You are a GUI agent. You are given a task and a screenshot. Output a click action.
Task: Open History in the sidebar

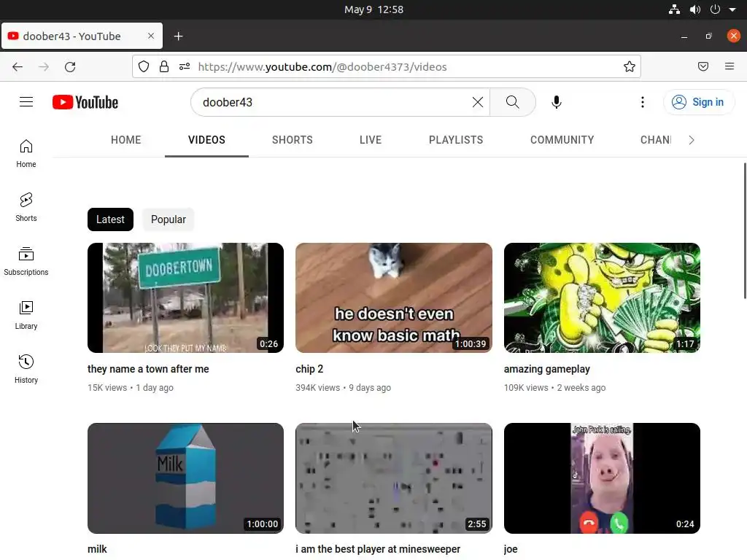pos(26,369)
